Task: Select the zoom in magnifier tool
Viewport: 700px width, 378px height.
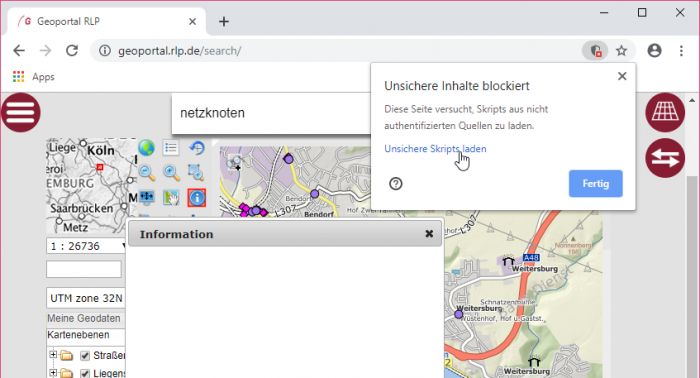Action: (x=171, y=173)
